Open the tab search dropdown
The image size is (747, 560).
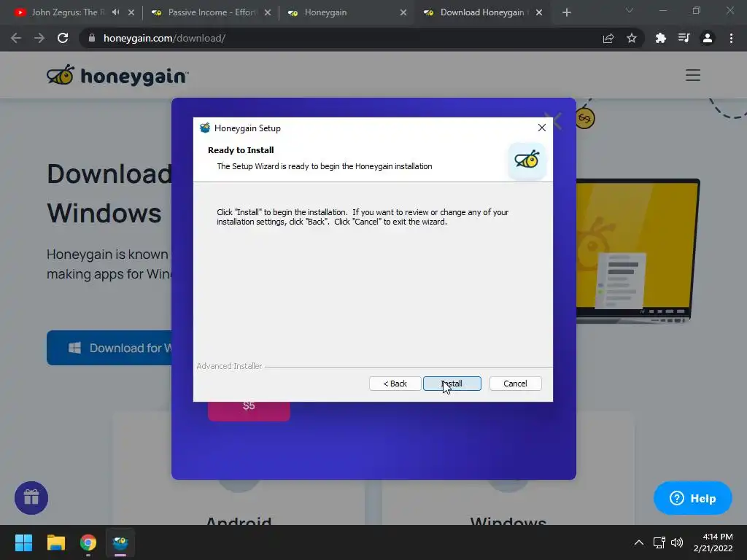click(630, 10)
